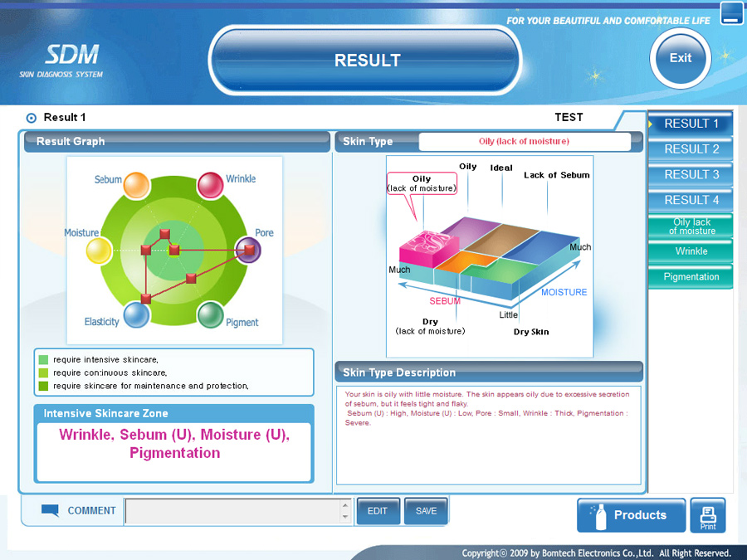Open the Products page
Image resolution: width=747 pixels, height=560 pixels.
631,515
